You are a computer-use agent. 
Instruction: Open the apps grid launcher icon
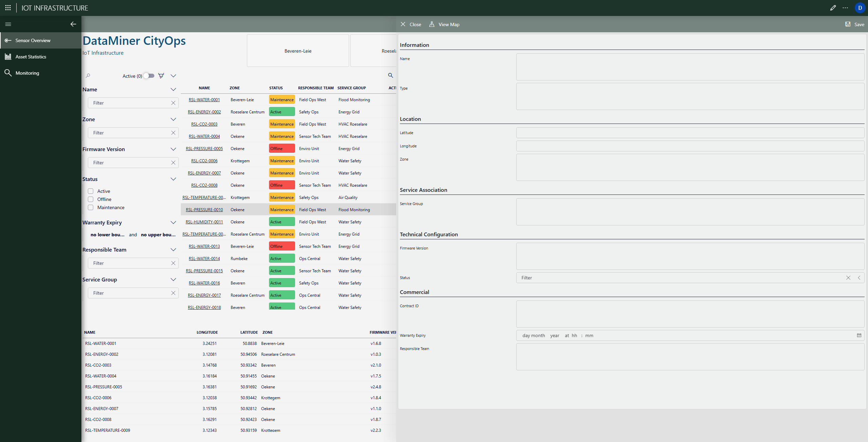pyautogui.click(x=8, y=8)
